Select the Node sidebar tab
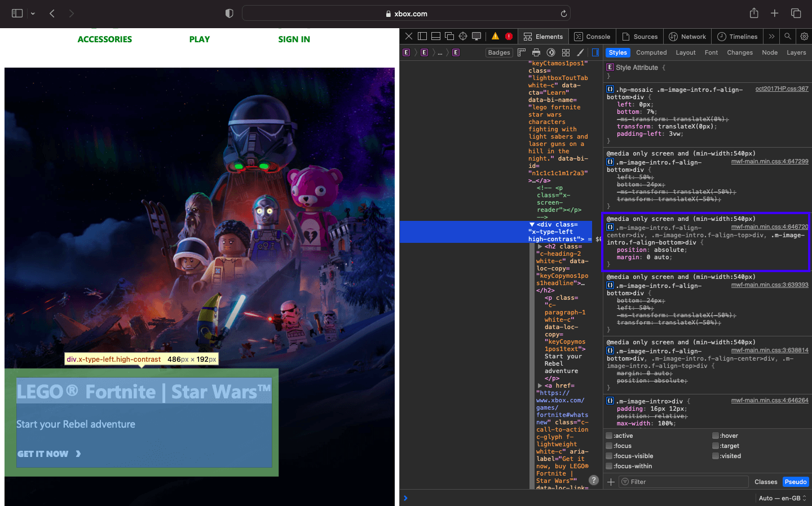This screenshot has height=506, width=812. (x=770, y=52)
